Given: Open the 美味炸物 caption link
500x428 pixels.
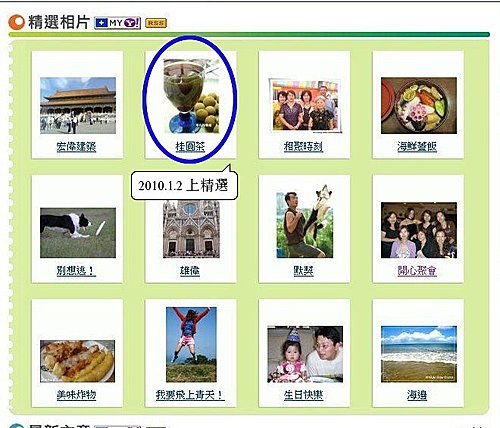Looking at the screenshot, I should (x=76, y=395).
